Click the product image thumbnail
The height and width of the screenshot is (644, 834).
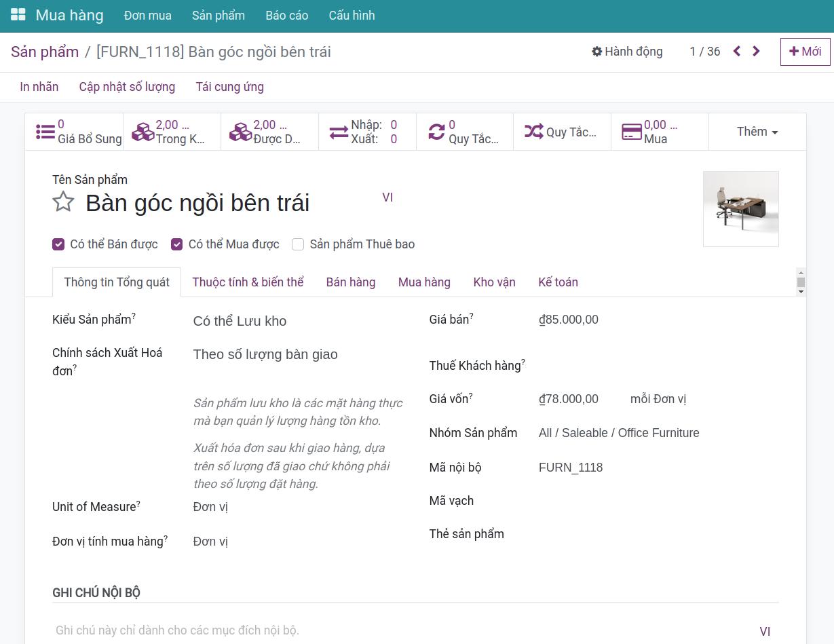click(x=740, y=208)
